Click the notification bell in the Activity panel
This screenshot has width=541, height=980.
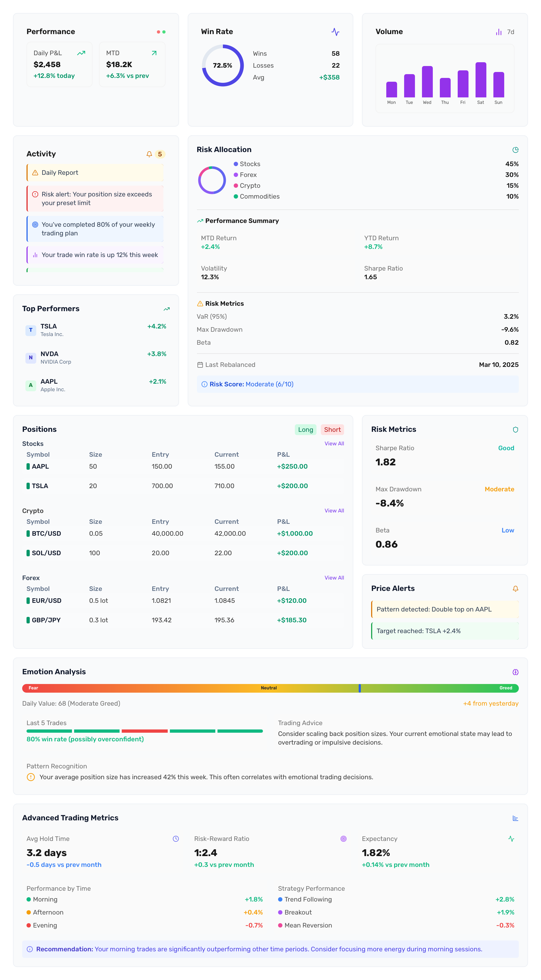click(x=149, y=154)
